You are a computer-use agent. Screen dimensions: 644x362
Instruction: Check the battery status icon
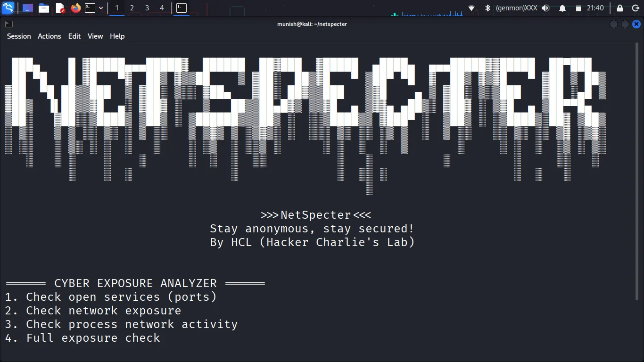point(578,8)
